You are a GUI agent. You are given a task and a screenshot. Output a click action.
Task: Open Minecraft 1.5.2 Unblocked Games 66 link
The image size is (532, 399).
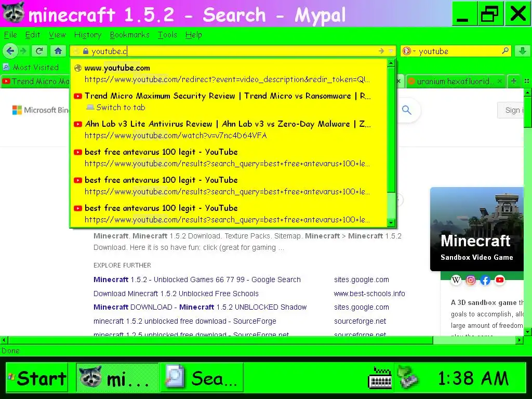pyautogui.click(x=197, y=280)
